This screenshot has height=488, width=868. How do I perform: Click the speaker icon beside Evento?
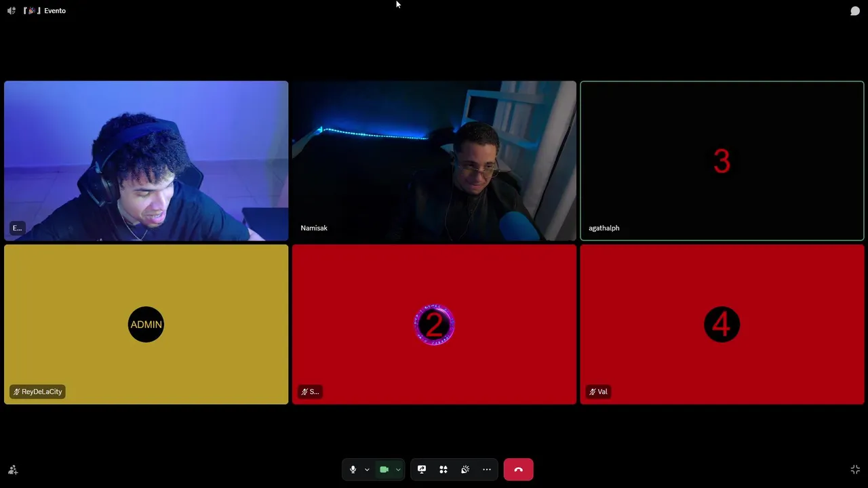[x=11, y=11]
